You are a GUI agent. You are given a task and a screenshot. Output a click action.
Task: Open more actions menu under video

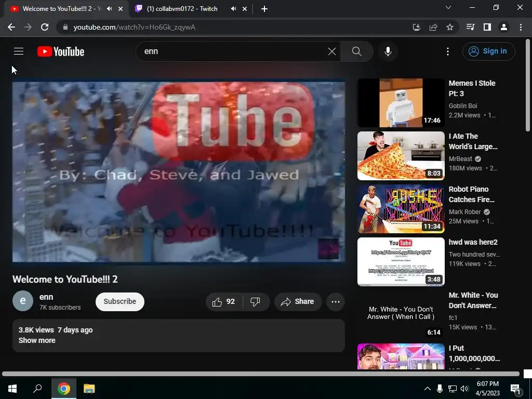(336, 302)
